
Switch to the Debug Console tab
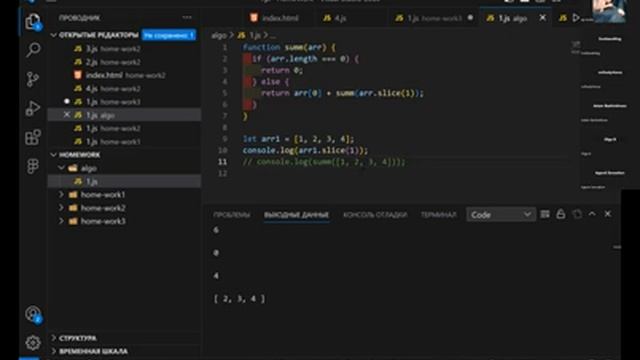pos(375,215)
